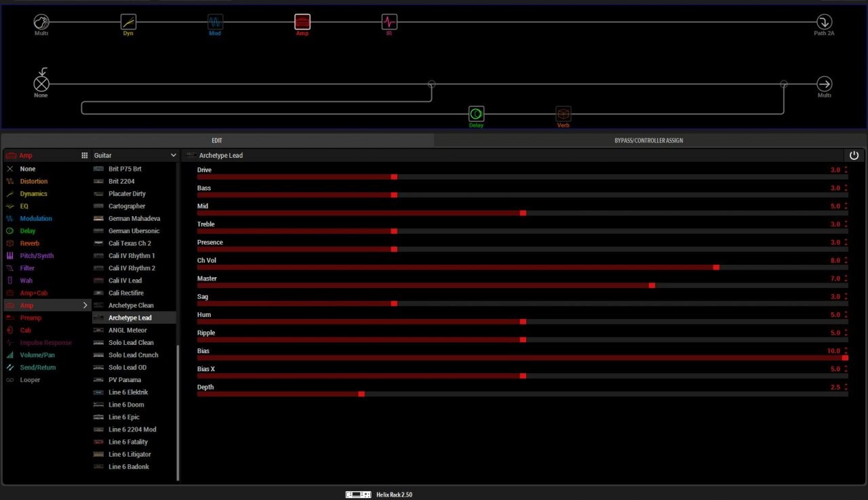Expand the Amp category arrow
868x500 pixels.
click(85, 306)
